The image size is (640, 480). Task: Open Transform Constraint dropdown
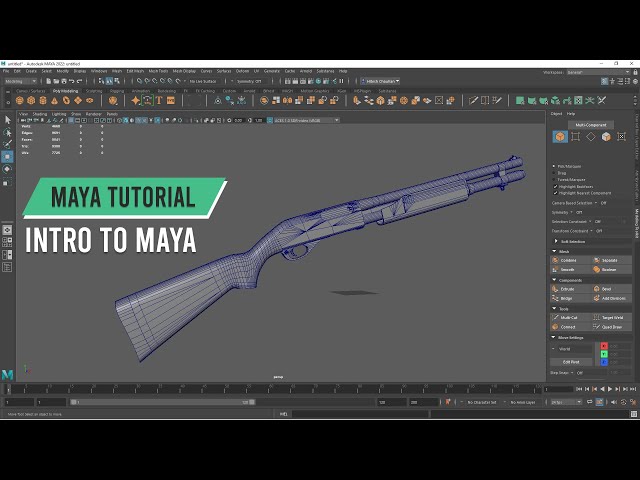591,231
